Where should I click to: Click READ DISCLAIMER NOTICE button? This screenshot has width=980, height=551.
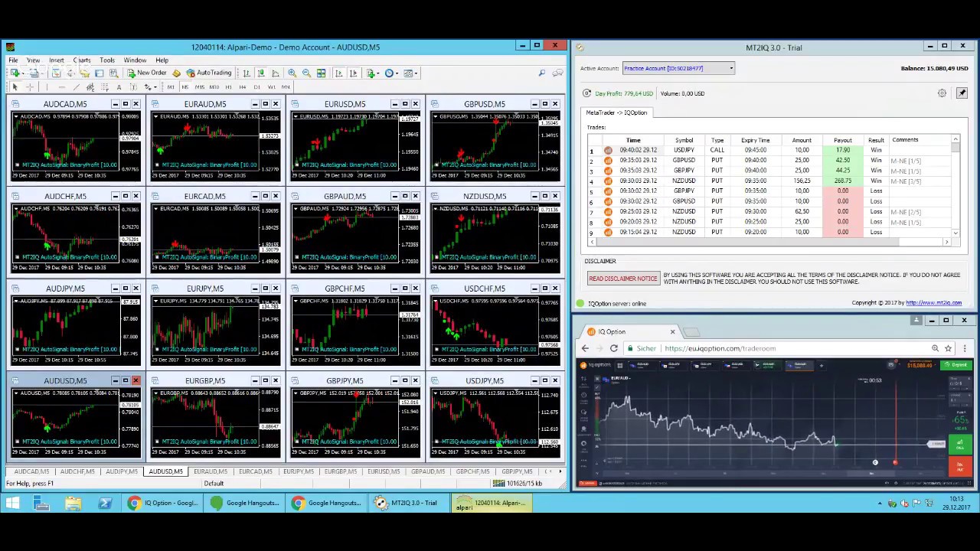pos(622,279)
